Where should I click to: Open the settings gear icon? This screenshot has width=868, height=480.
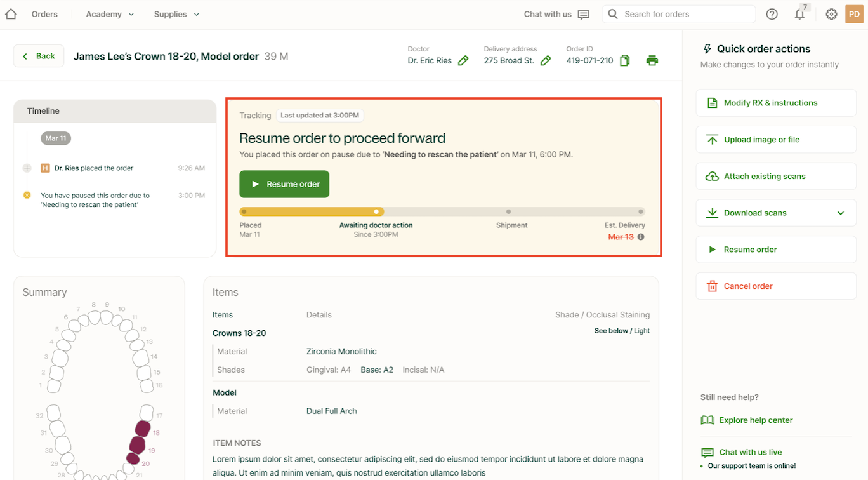point(831,14)
